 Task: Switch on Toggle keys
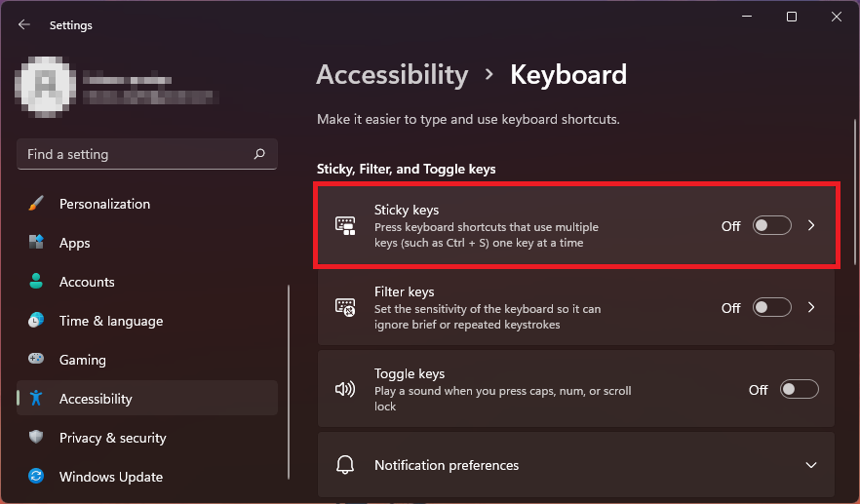800,389
